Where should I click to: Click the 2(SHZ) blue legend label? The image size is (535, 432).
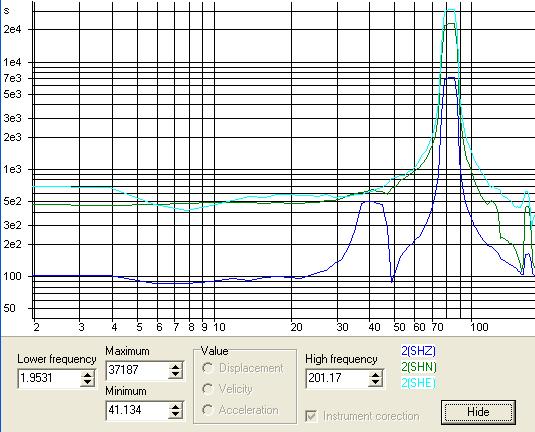418,351
